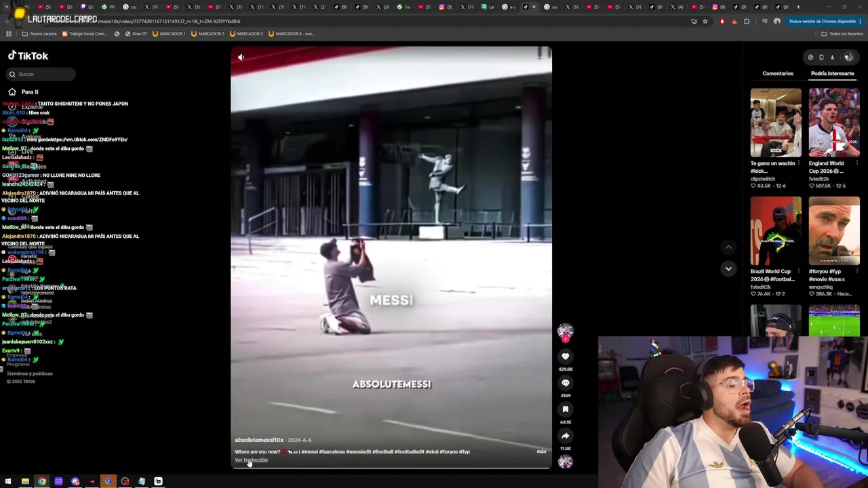The width and height of the screenshot is (868, 488).
Task: Focus the Buscar search field
Action: 41,74
